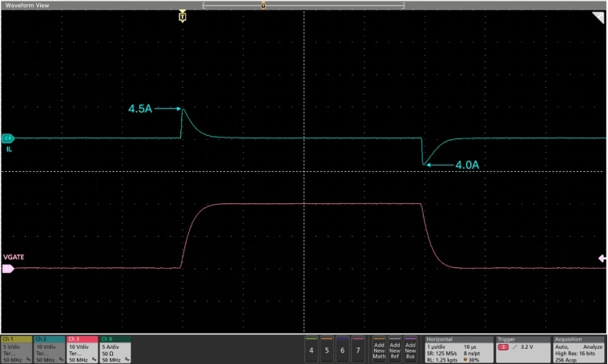Click the trigger position T marker
The width and height of the screenshot is (608, 364).
(183, 16)
